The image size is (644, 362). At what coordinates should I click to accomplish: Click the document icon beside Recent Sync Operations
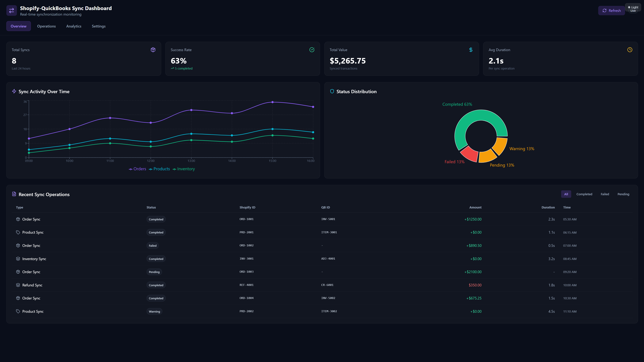pyautogui.click(x=14, y=194)
